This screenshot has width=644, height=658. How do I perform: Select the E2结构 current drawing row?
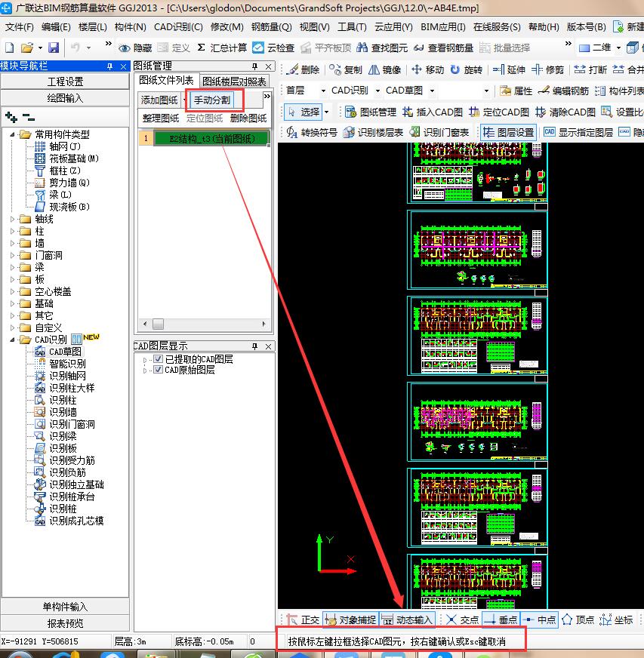[x=211, y=139]
